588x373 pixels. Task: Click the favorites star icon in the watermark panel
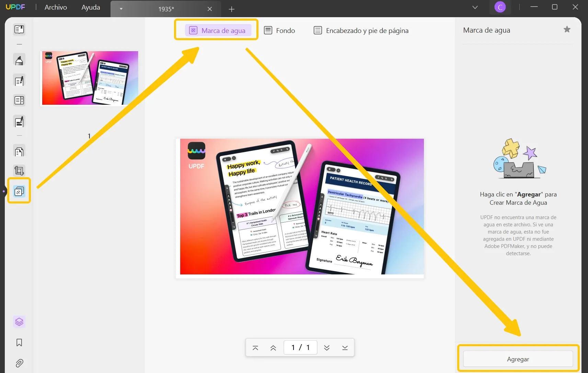(567, 30)
